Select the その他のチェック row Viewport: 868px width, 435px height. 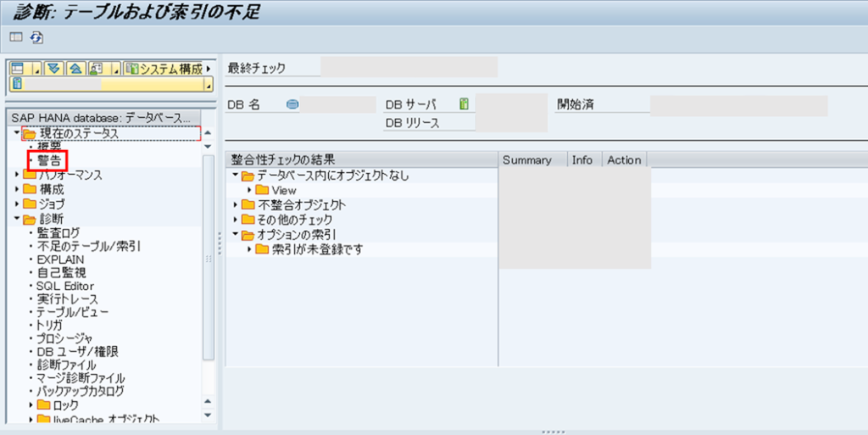point(362,220)
